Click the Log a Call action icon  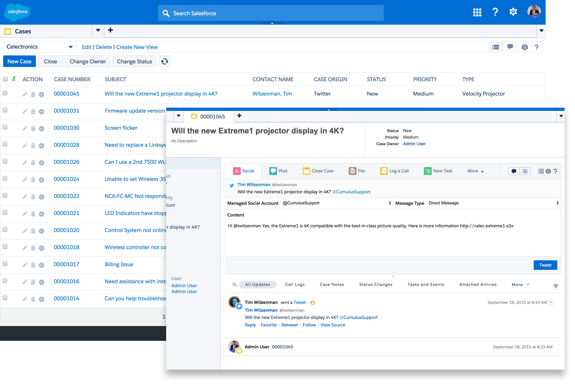[383, 171]
